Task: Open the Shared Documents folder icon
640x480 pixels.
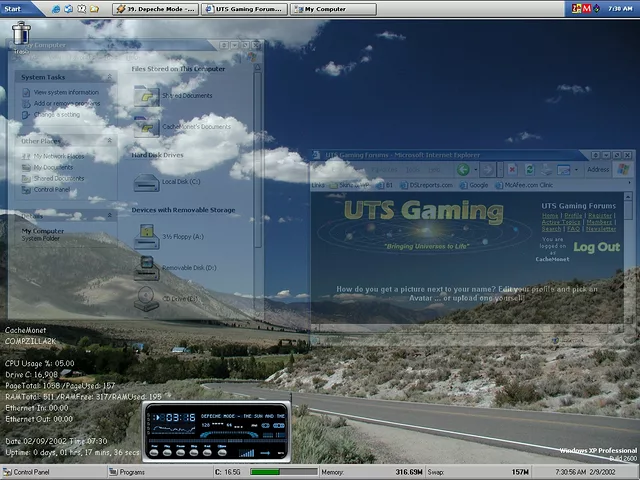Action: (146, 96)
